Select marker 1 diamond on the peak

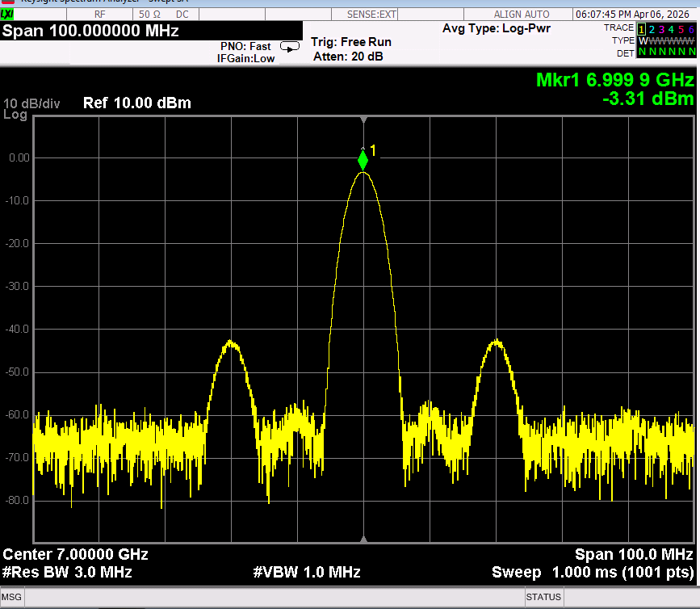pyautogui.click(x=363, y=160)
